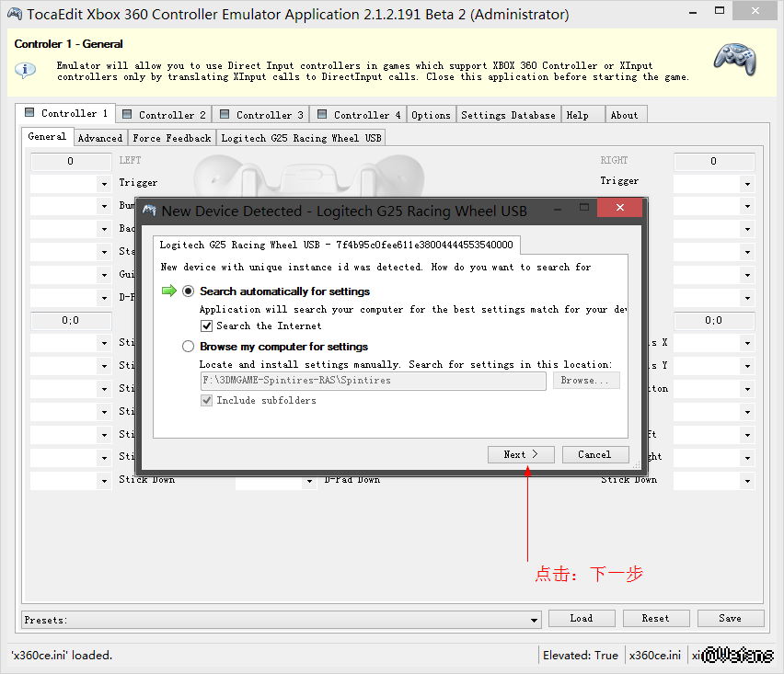Minimize the main TocaEdit window
This screenshot has width=784, height=674.
pos(693,12)
